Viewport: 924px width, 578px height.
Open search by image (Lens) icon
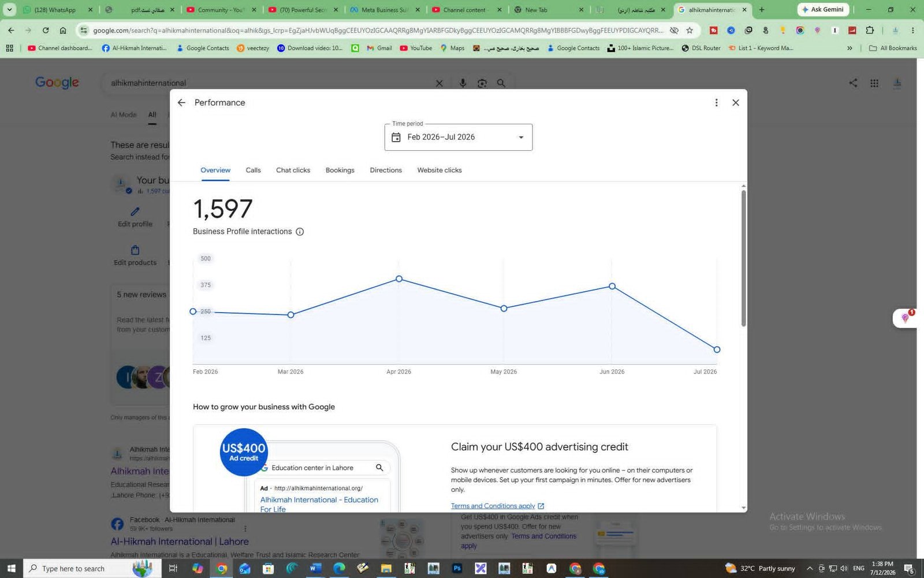[482, 83]
